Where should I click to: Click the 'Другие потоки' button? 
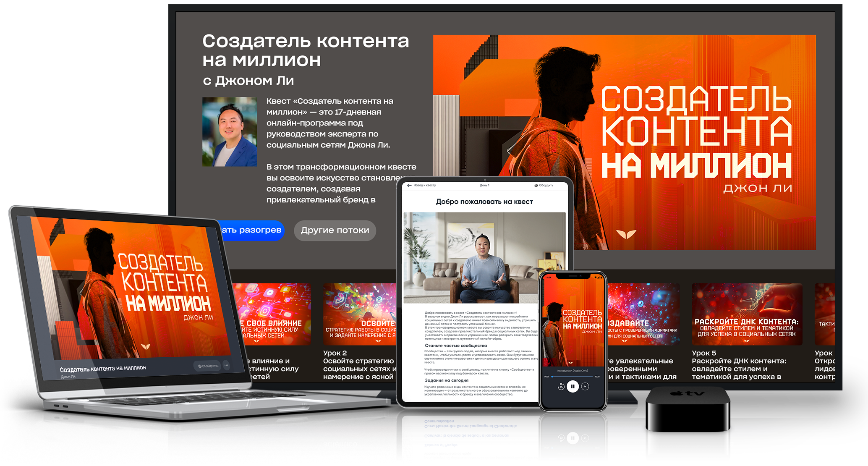point(335,230)
